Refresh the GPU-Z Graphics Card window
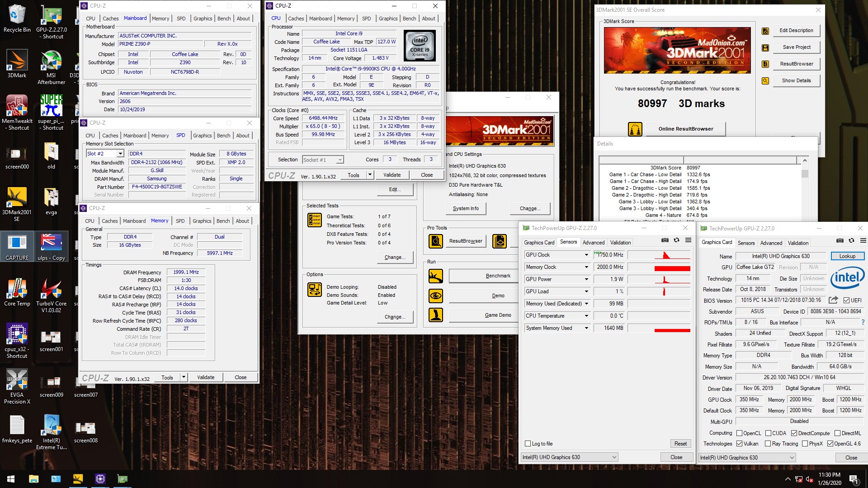Screen dimensions: 868x488 (x=851, y=241)
